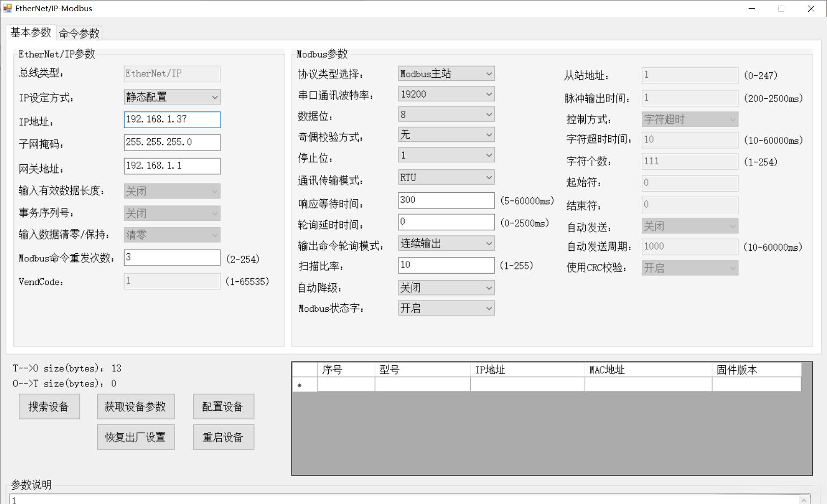The height and width of the screenshot is (504, 827).
Task: Click the 配置设备 button
Action: click(x=223, y=406)
